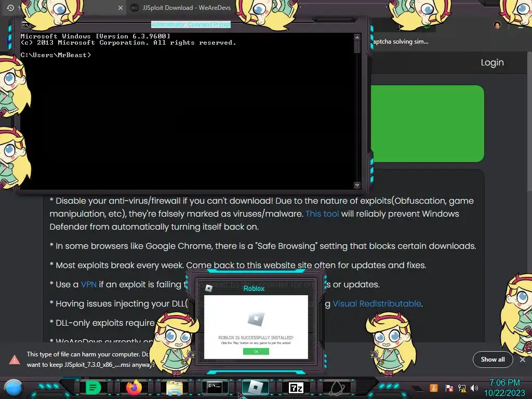Click 'ROBLOX IS SUCCESSFULLY INSTALLED!' text
532x399 pixels.
(x=256, y=338)
